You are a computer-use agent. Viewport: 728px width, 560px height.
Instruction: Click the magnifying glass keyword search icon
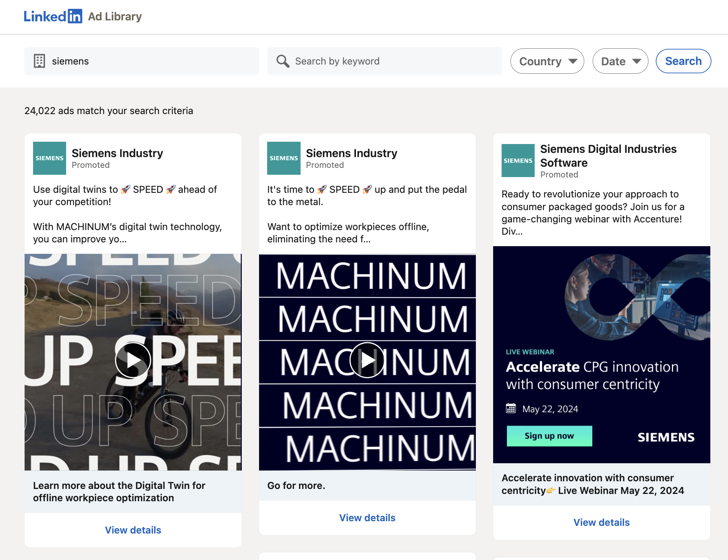[x=283, y=61]
